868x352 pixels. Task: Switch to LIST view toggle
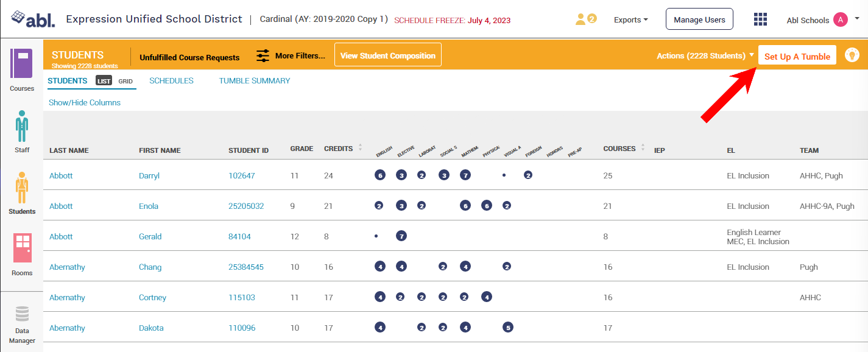click(x=104, y=81)
